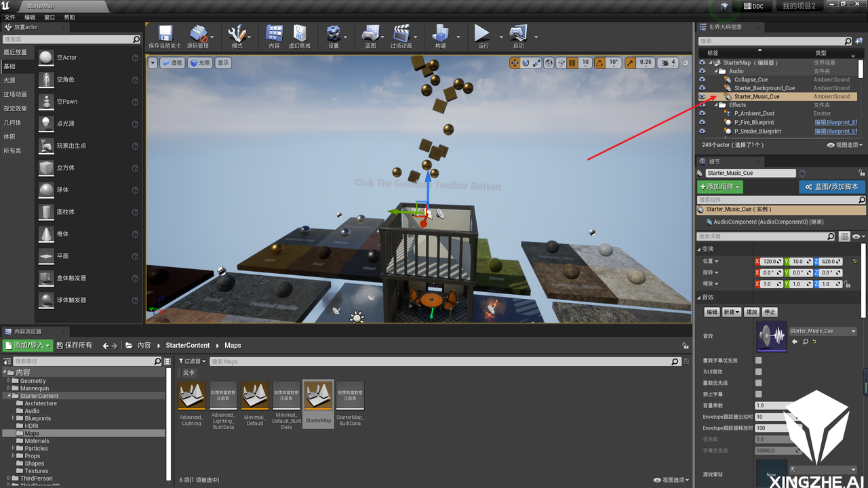Select Point Light (点光源) in place panel
Screen dimensions: 868x488
click(x=90, y=123)
